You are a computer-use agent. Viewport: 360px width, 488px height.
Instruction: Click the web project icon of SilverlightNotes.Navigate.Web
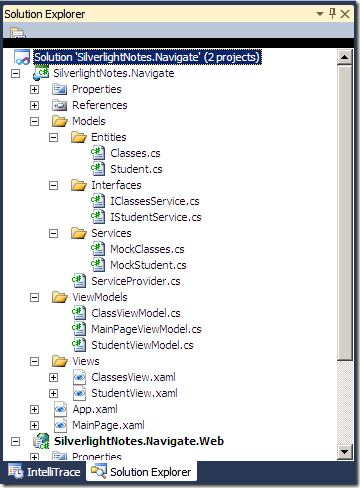41,441
